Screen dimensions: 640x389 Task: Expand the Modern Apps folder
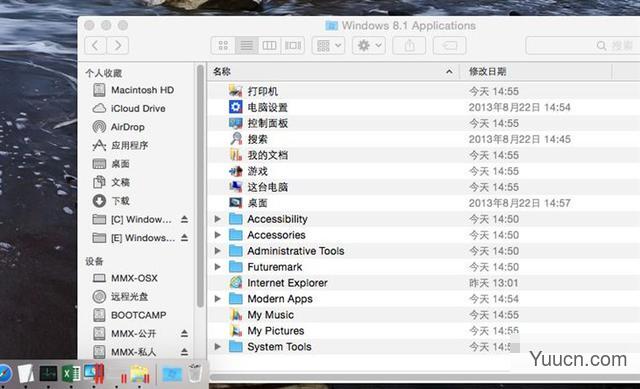218,299
